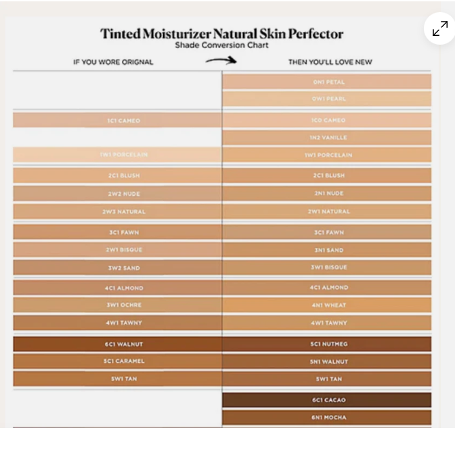Click original 6C1 Walnut shade bar

(117, 344)
